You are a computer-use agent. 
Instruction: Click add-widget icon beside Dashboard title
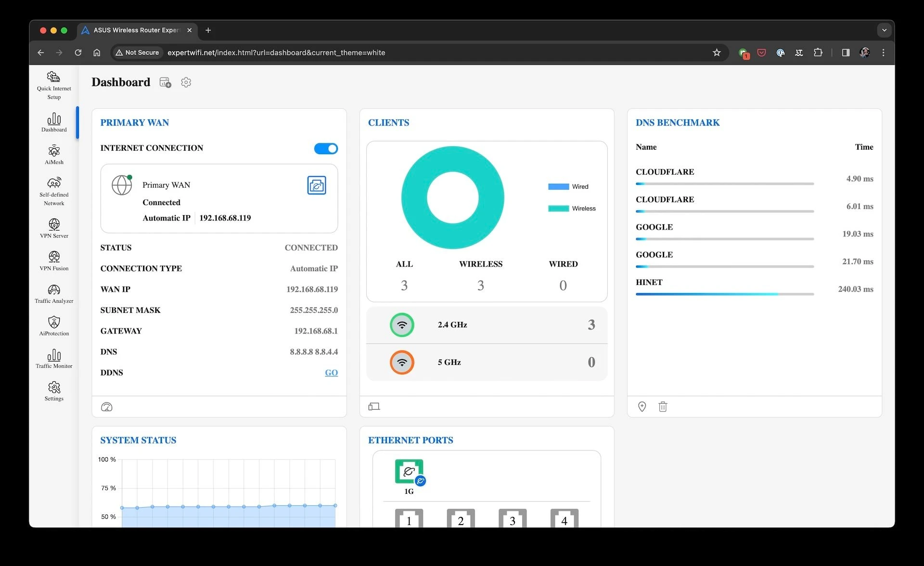pyautogui.click(x=165, y=82)
